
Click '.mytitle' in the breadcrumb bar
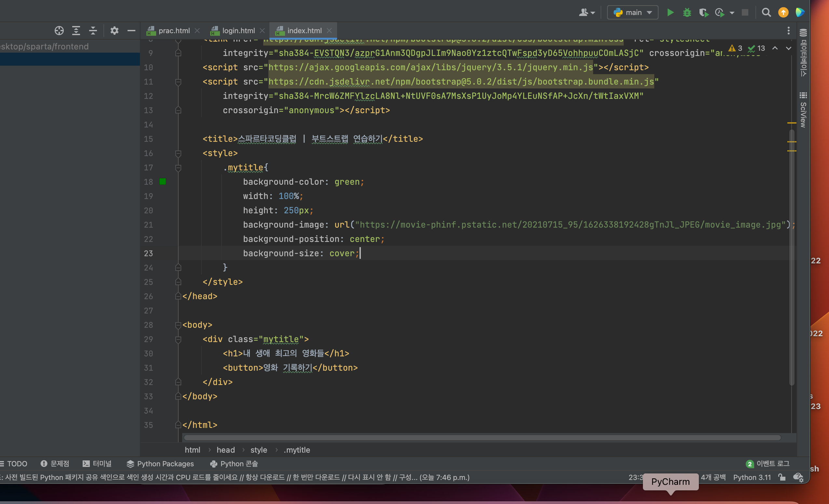tap(297, 450)
